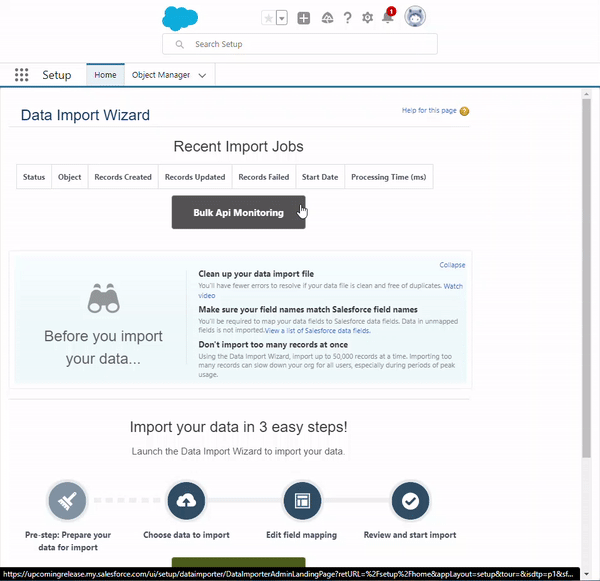Collapse the Before you import panel
The width and height of the screenshot is (600, 581).
pos(452,265)
